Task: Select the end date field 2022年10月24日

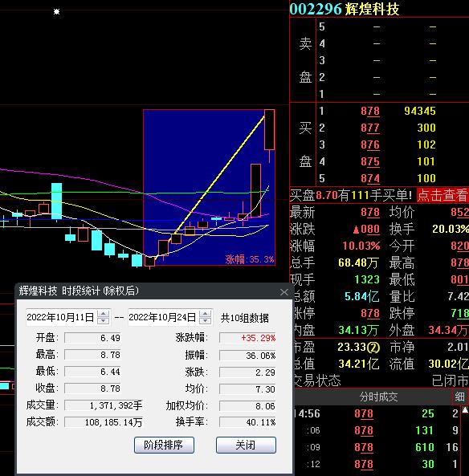Action: click(163, 318)
